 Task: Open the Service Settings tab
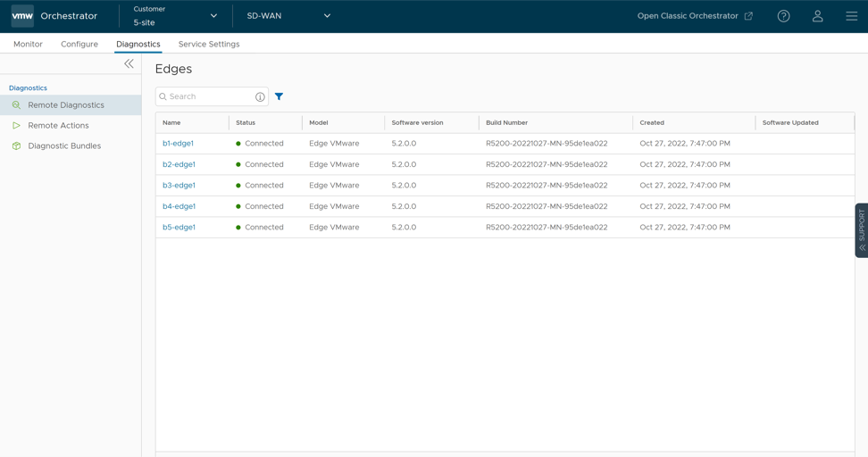[208, 44]
